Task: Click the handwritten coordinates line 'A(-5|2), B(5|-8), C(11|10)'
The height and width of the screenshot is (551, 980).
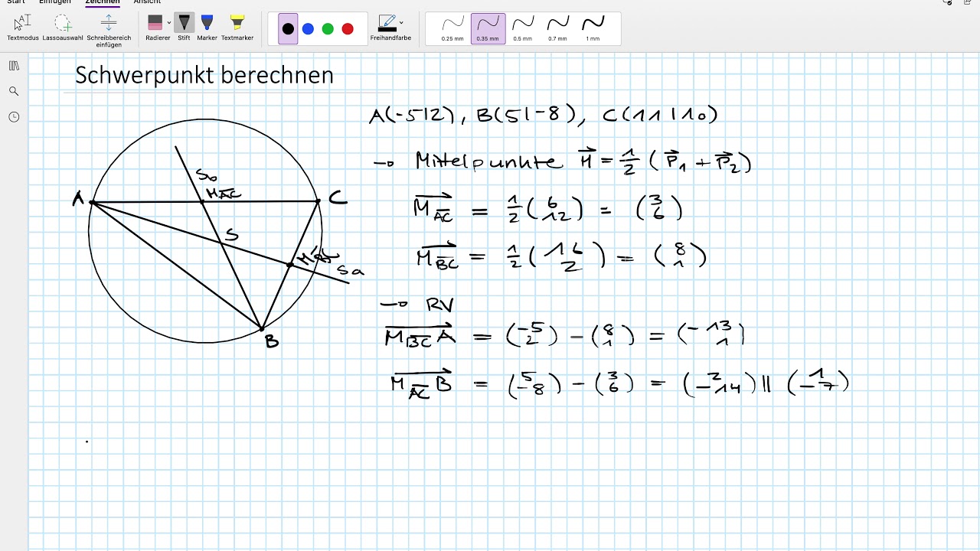Action: click(544, 115)
